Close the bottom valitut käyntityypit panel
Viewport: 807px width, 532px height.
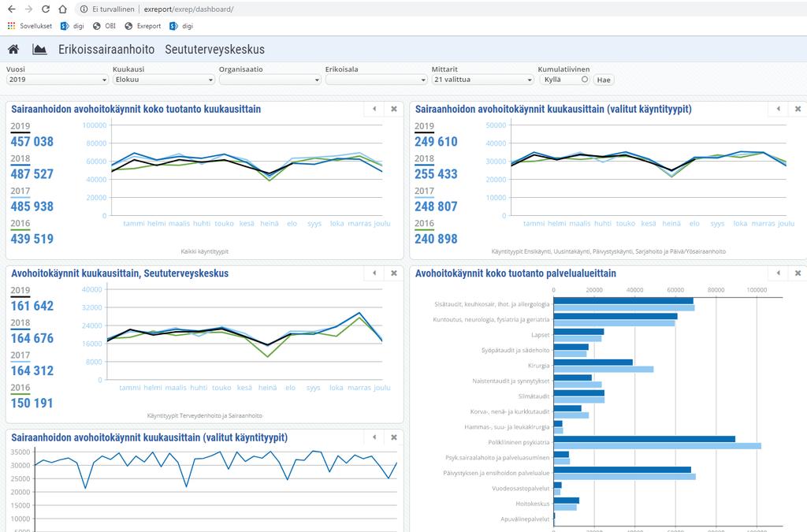pyautogui.click(x=394, y=437)
